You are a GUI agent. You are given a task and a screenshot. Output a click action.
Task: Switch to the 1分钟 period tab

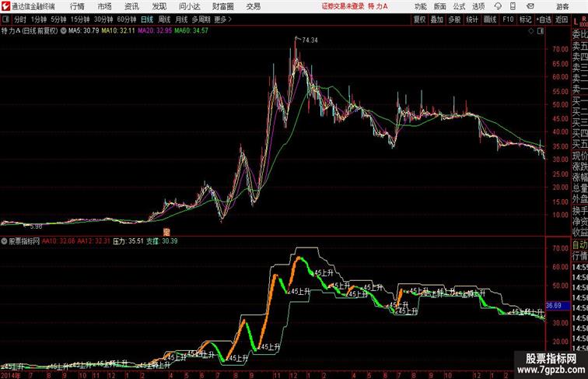pos(39,19)
